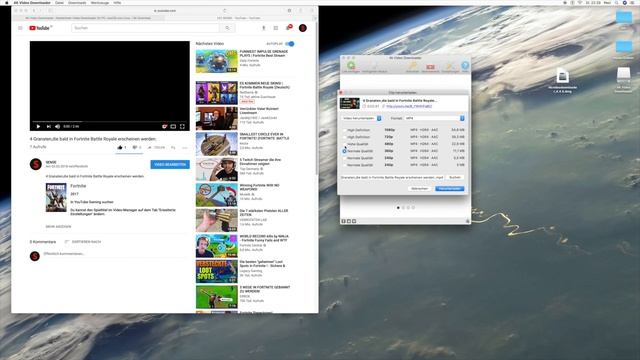
Task: Open Einstellungen icon in 4K Video Downloader
Action: [x=450, y=67]
